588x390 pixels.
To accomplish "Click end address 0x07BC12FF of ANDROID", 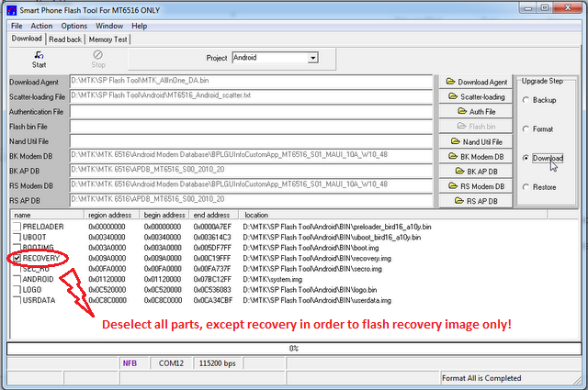I will tap(212, 279).
